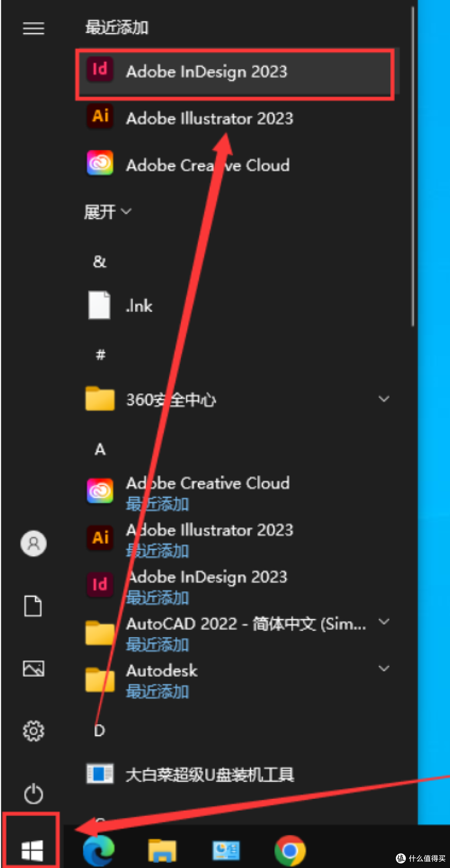Open Adobe Creative Cloud in recently added
This screenshot has width=450, height=868.
(237, 165)
